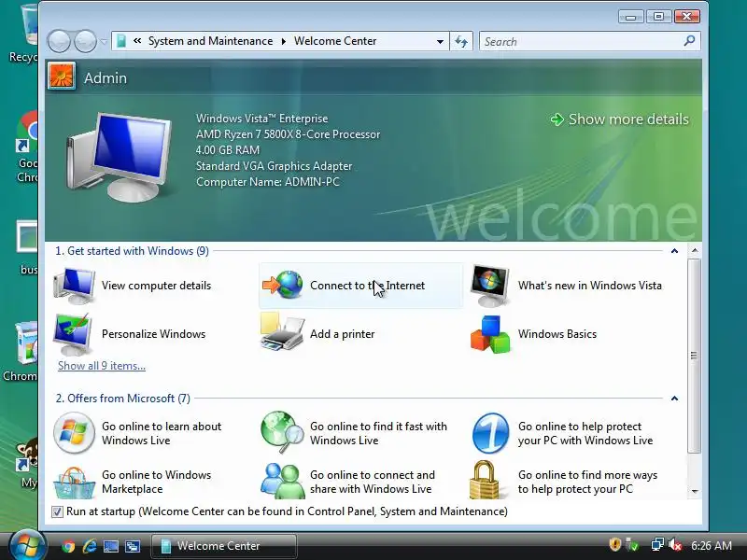The width and height of the screenshot is (747, 560).
Task: Open the Windows Marketplace shopping basket icon
Action: click(74, 482)
